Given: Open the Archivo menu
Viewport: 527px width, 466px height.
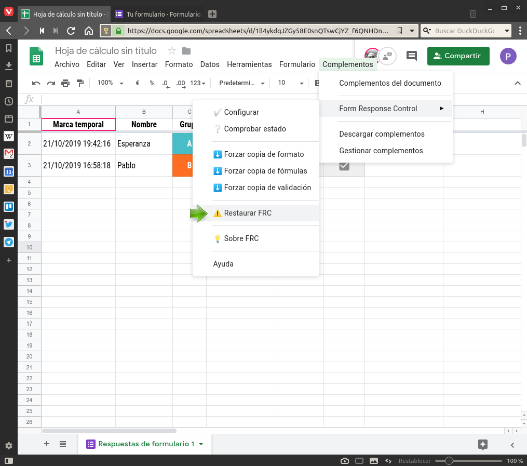Looking at the screenshot, I should pos(67,64).
